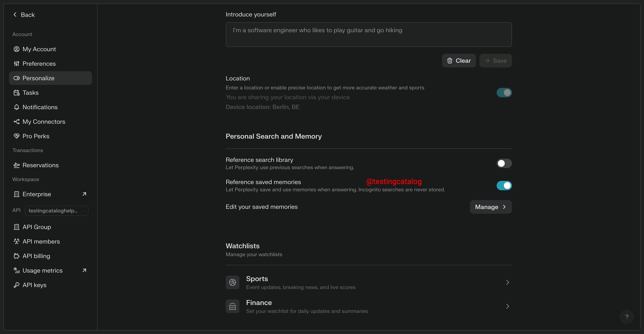
Task: Click the Notifications bell icon
Action: coord(16,107)
